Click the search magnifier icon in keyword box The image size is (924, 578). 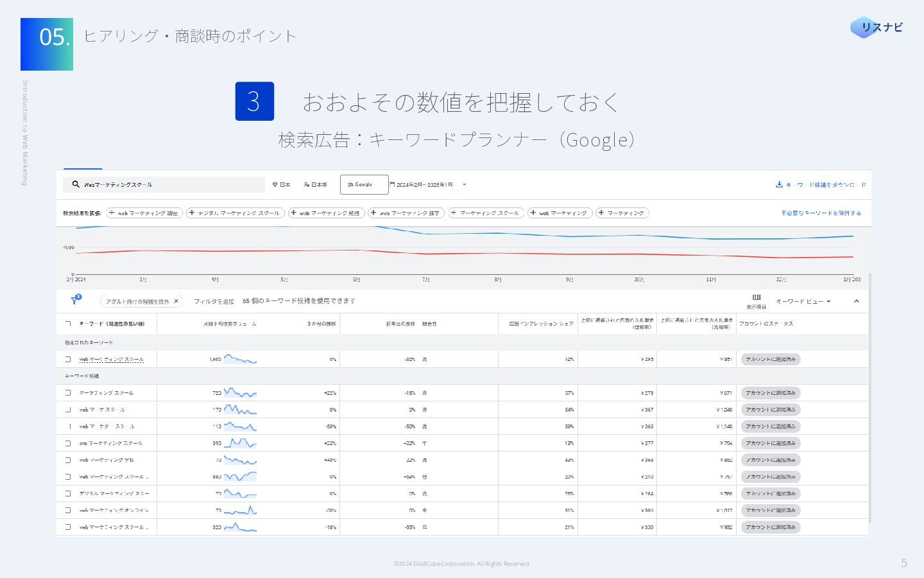pos(76,184)
